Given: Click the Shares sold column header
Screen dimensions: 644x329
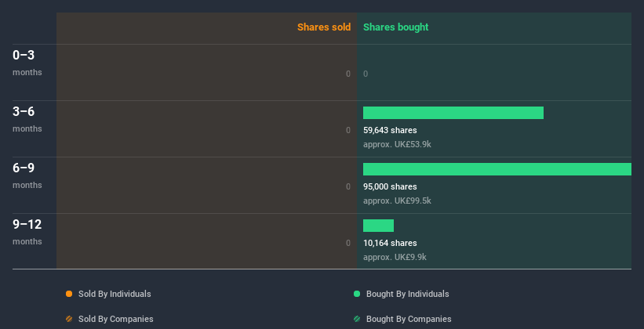Looking at the screenshot, I should (324, 27).
